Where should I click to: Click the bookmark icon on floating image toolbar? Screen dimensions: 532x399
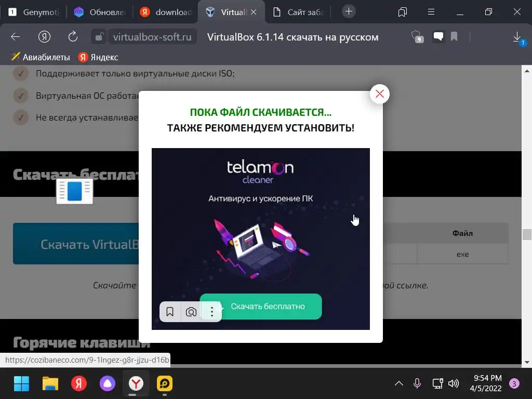click(170, 312)
